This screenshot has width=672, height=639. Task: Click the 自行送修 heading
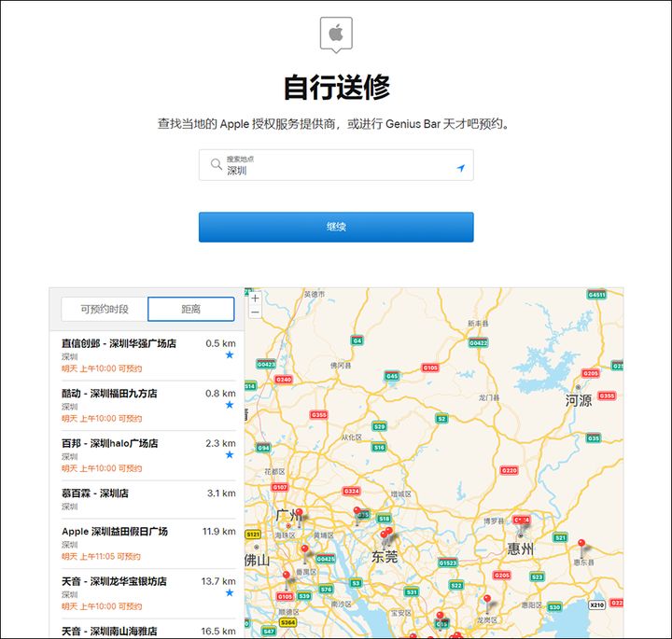click(x=336, y=88)
